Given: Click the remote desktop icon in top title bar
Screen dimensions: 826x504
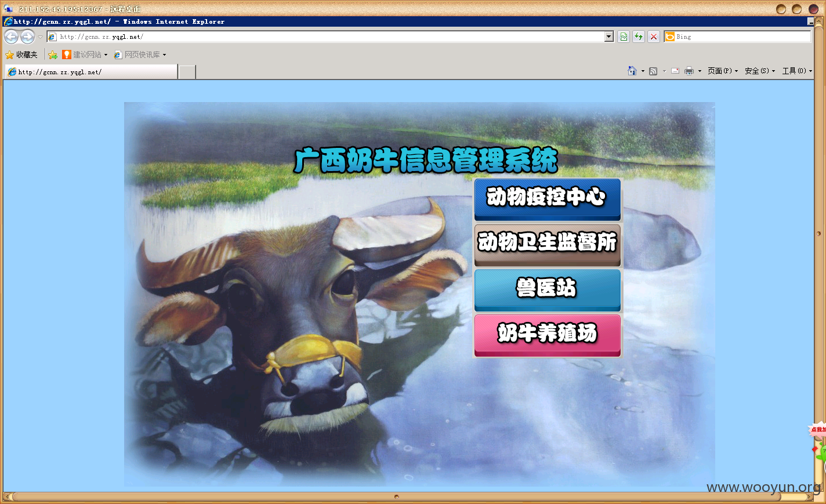Looking at the screenshot, I should 8,9.
